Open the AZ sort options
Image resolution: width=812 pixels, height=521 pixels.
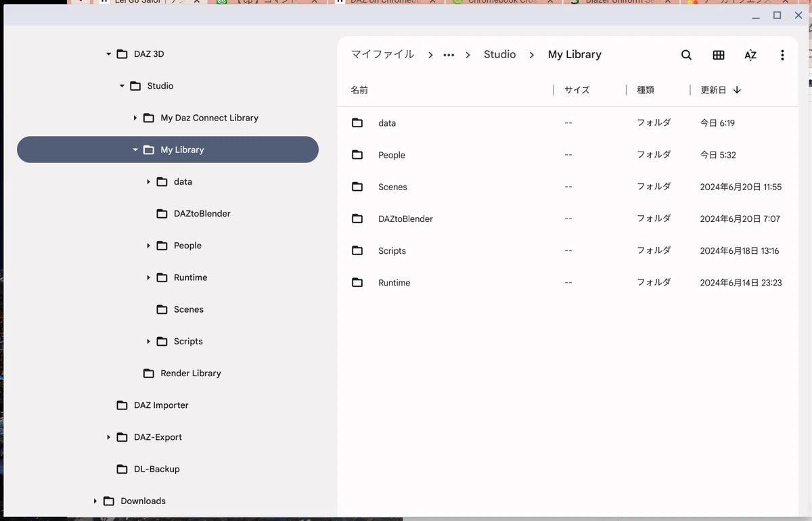coord(750,55)
